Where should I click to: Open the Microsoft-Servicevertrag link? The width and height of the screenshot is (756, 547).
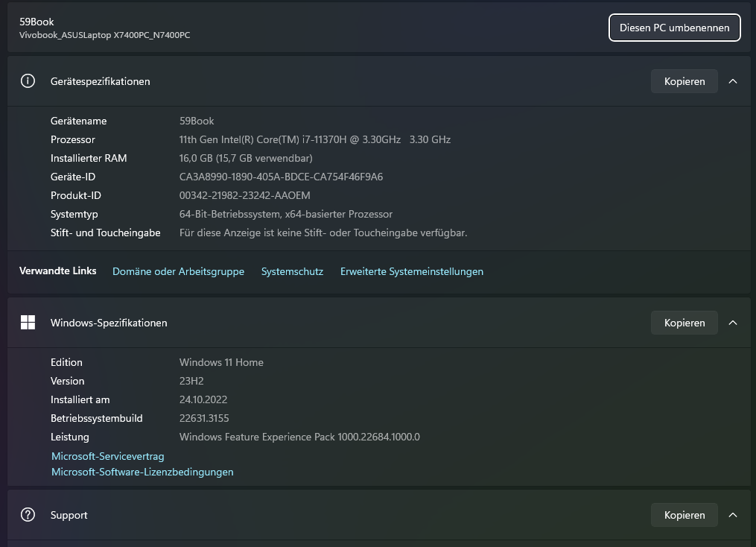(x=107, y=456)
